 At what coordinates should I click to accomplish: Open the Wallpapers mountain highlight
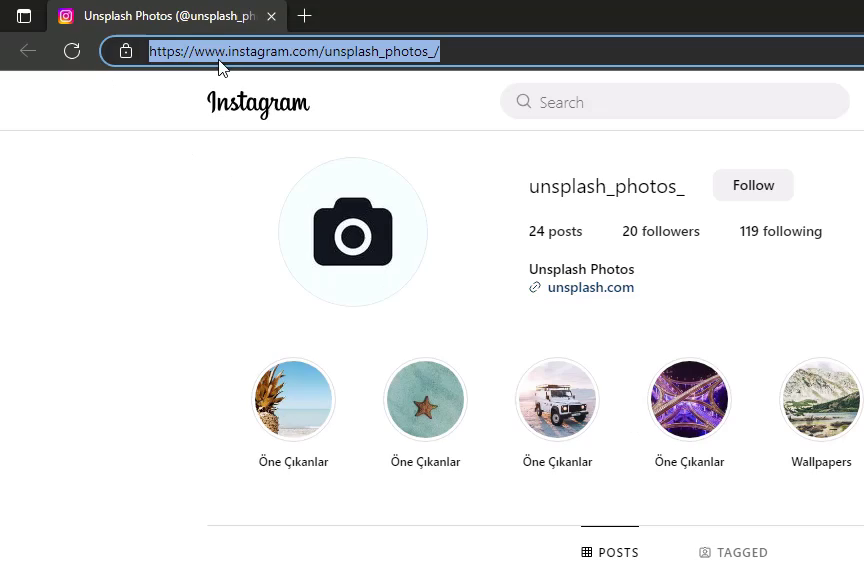(821, 399)
